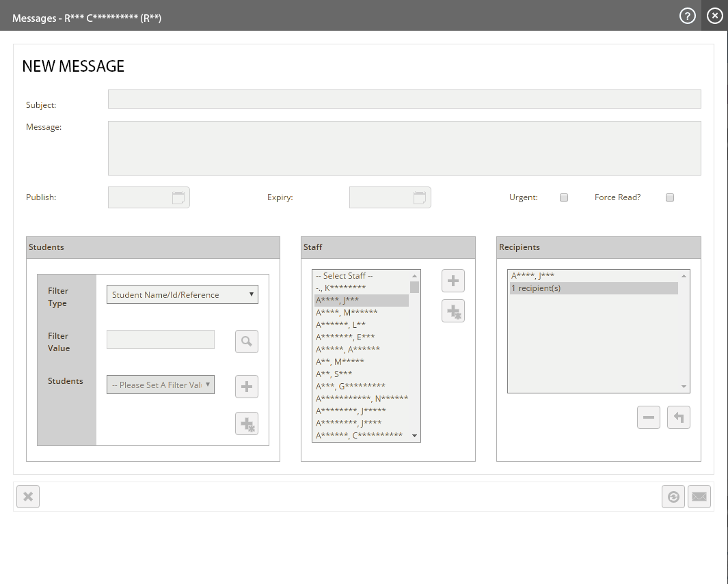Viewport: 728px width, 584px height.
Task: Select the '1 recipient(s)' entry in Recipients
Action: [x=593, y=288]
